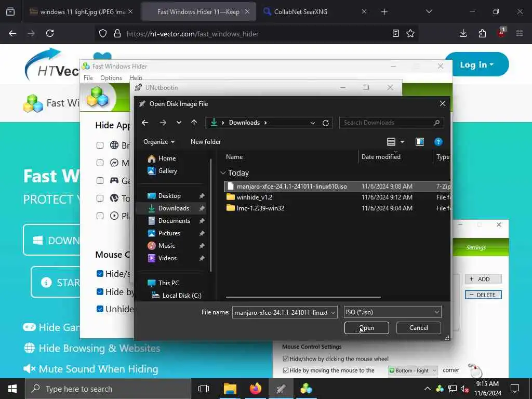Refresh the Downloads folder listing
Viewport: 532px width, 399px height.
click(326, 123)
